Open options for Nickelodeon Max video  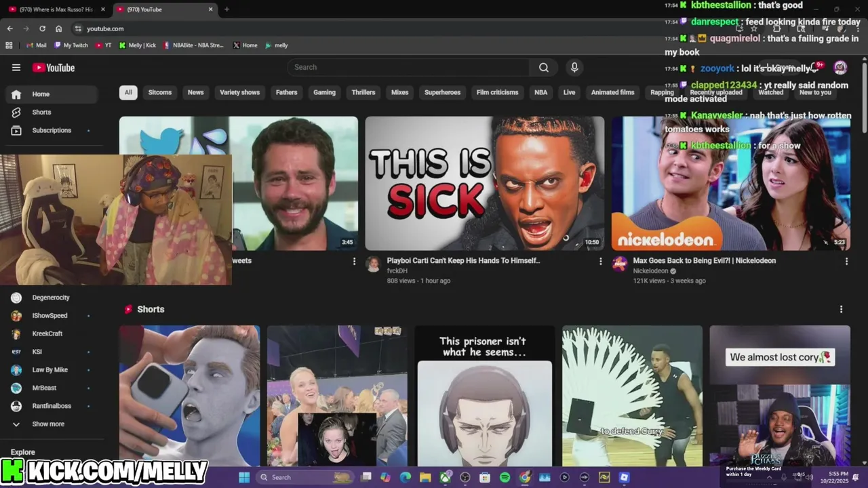[846, 261]
